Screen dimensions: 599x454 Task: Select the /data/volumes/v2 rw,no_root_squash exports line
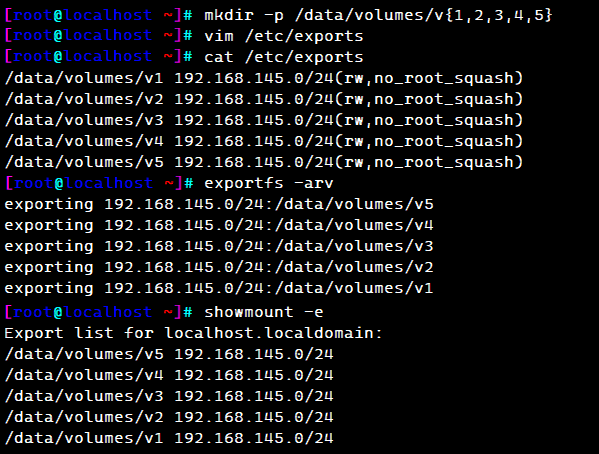[x=264, y=99]
